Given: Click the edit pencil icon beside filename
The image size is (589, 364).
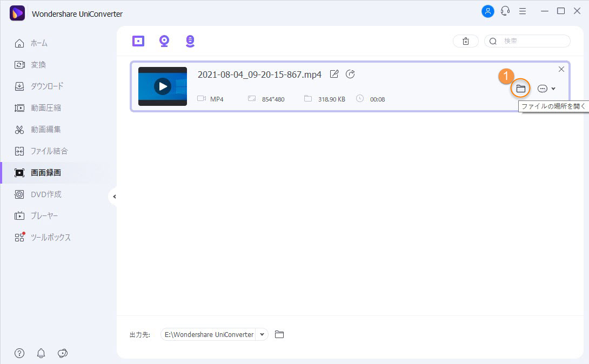Looking at the screenshot, I should click(334, 74).
